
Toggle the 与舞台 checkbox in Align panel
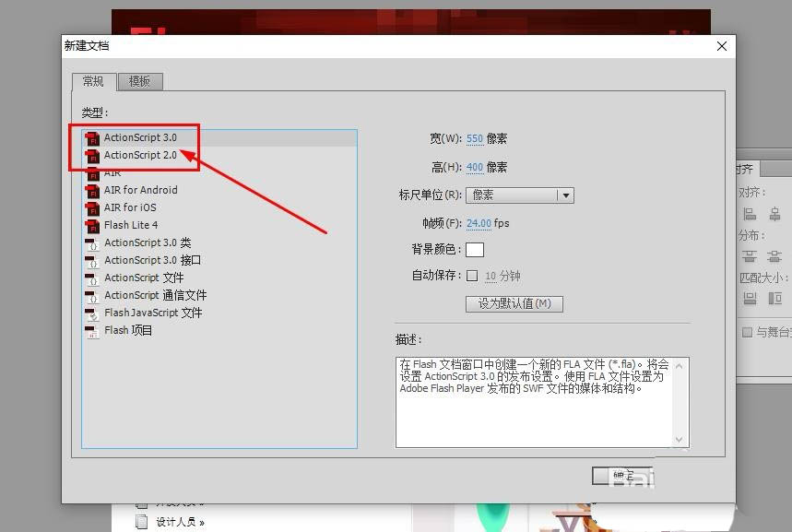click(x=747, y=332)
